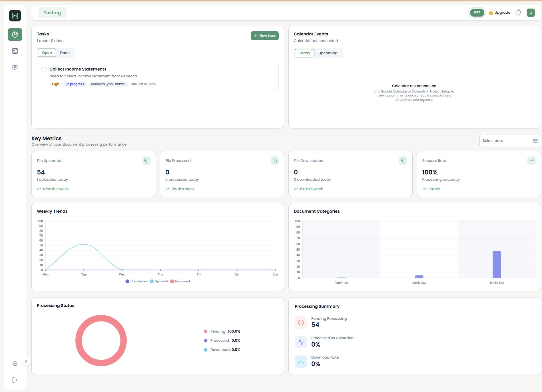Open notifications bell
The width and height of the screenshot is (542, 392).
[519, 13]
